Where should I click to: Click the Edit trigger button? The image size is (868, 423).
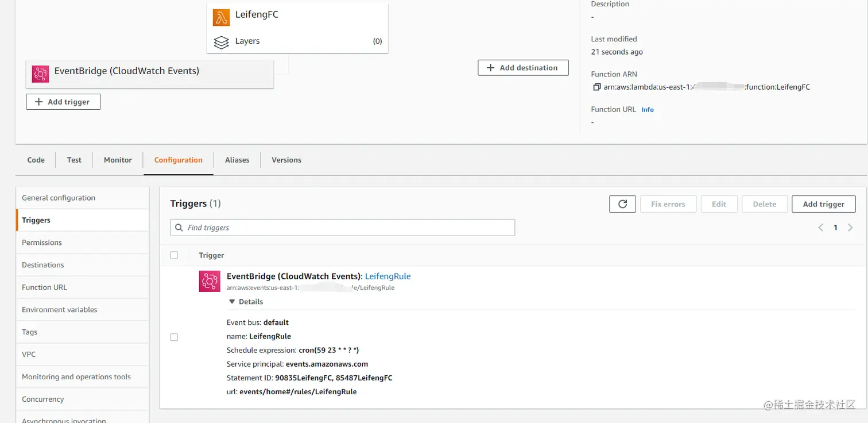[719, 204]
